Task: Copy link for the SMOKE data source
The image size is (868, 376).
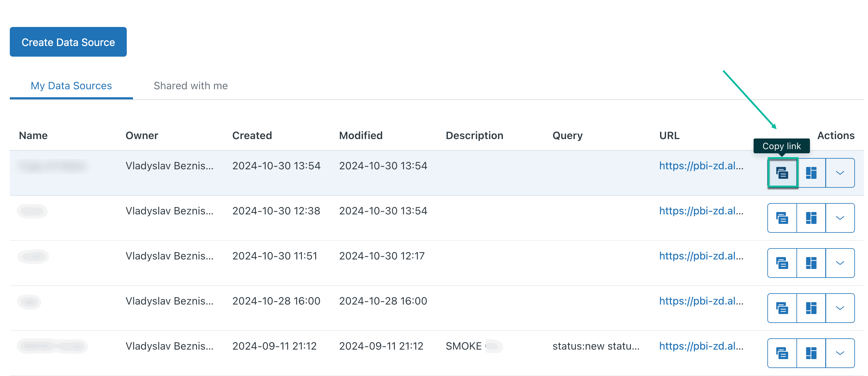Action: 783,353
